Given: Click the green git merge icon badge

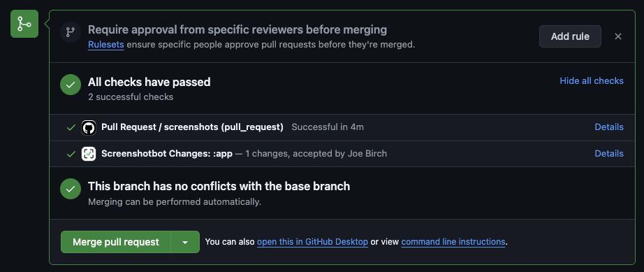Looking at the screenshot, I should coord(24,24).
